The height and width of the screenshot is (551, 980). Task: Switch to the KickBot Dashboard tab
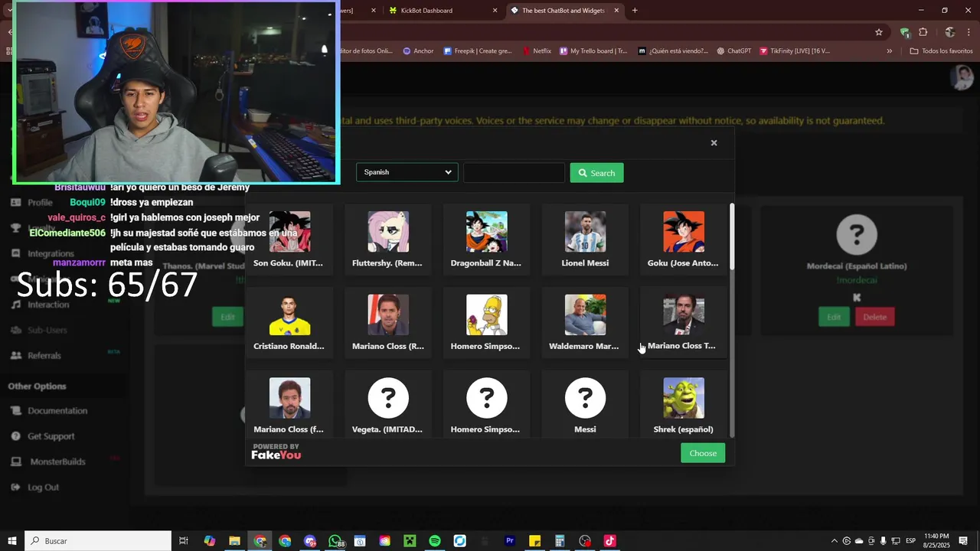[426, 11]
